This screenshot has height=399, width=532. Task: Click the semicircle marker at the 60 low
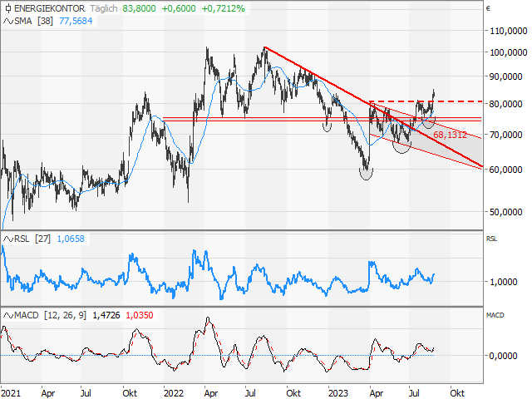[x=366, y=174]
